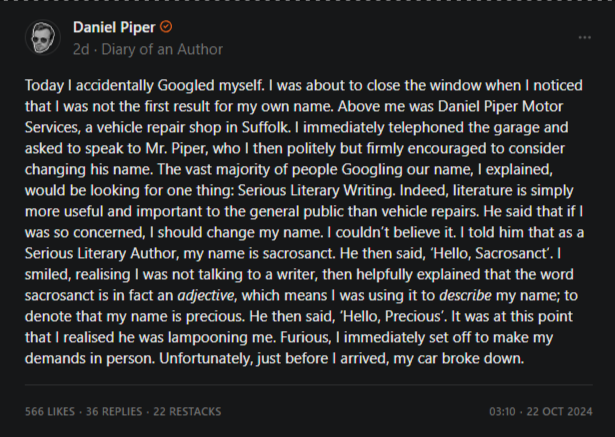View the 22 RESTACKS count
The width and height of the screenshot is (615, 437).
coord(187,412)
